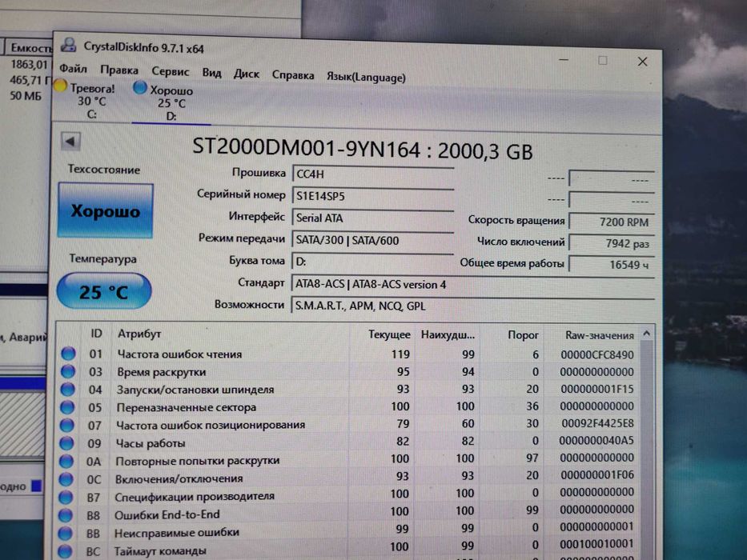Click status icon for attribute B8
The width and height of the screenshot is (747, 560).
(66, 515)
